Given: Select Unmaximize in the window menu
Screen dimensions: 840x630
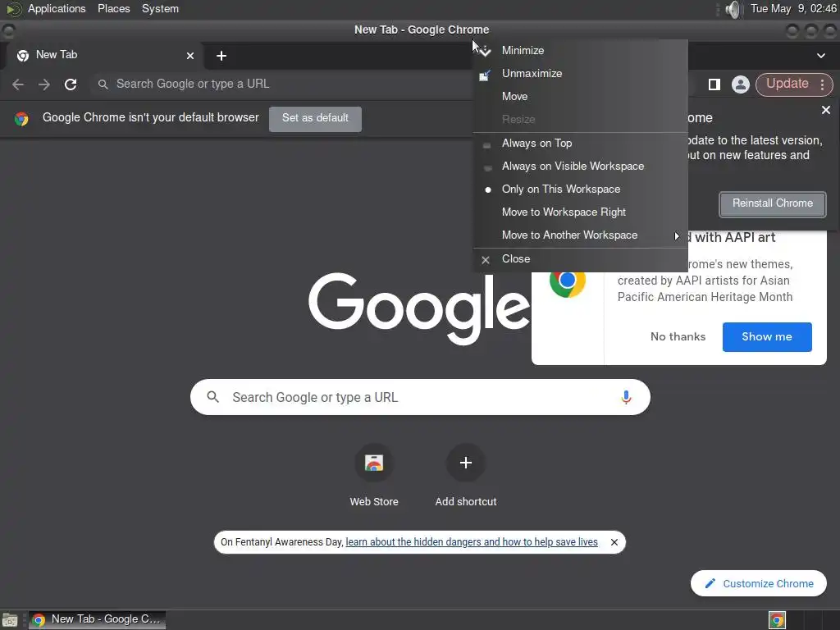Looking at the screenshot, I should tap(580, 73).
